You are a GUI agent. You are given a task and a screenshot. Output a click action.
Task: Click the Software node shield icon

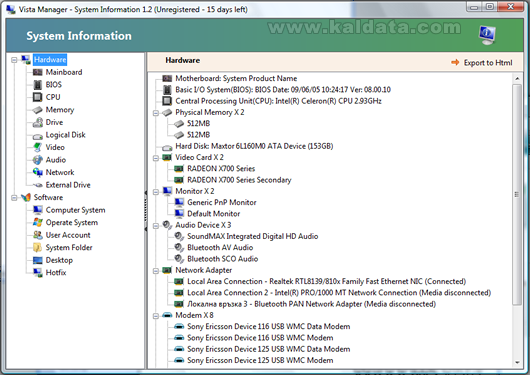coord(26,197)
